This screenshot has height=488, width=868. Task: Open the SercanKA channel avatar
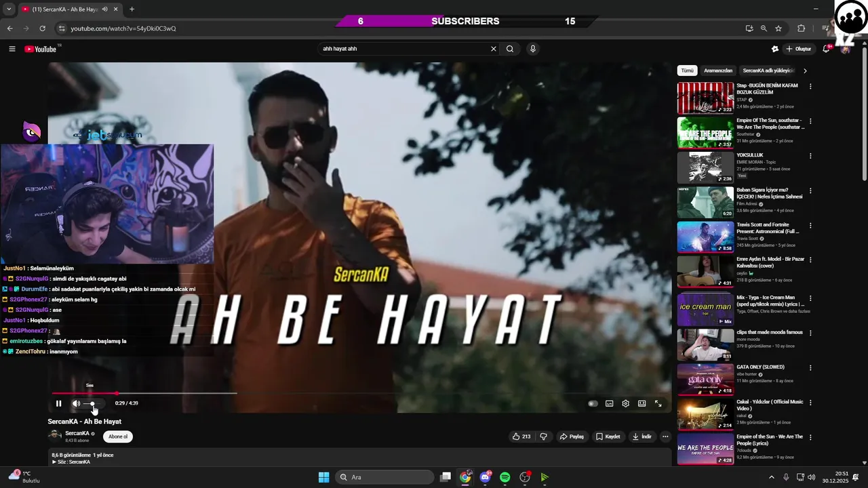[54, 436]
